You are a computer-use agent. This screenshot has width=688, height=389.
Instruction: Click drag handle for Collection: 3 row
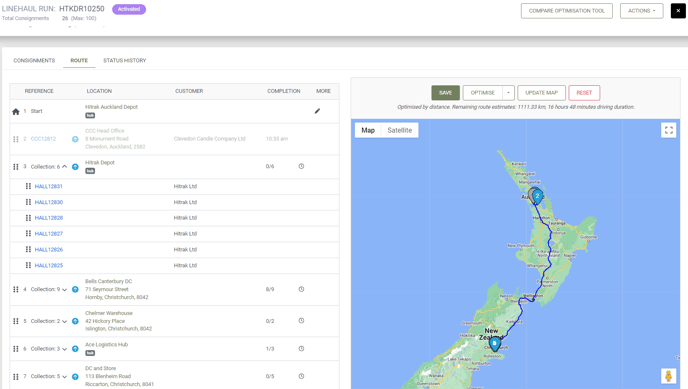(x=16, y=349)
